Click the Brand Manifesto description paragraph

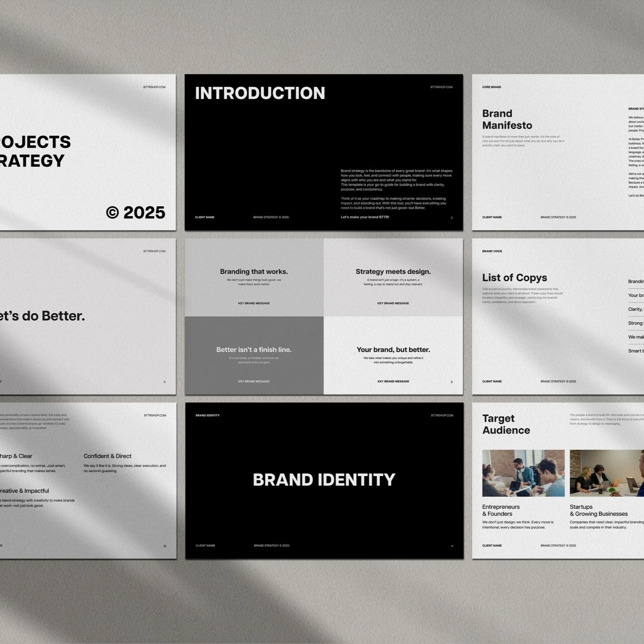point(523,141)
